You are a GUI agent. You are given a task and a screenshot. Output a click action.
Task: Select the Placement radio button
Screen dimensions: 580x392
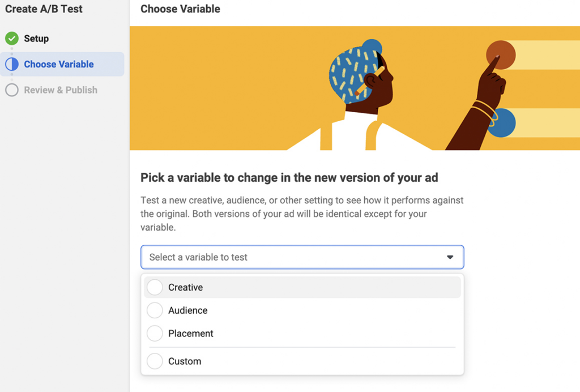[154, 333]
